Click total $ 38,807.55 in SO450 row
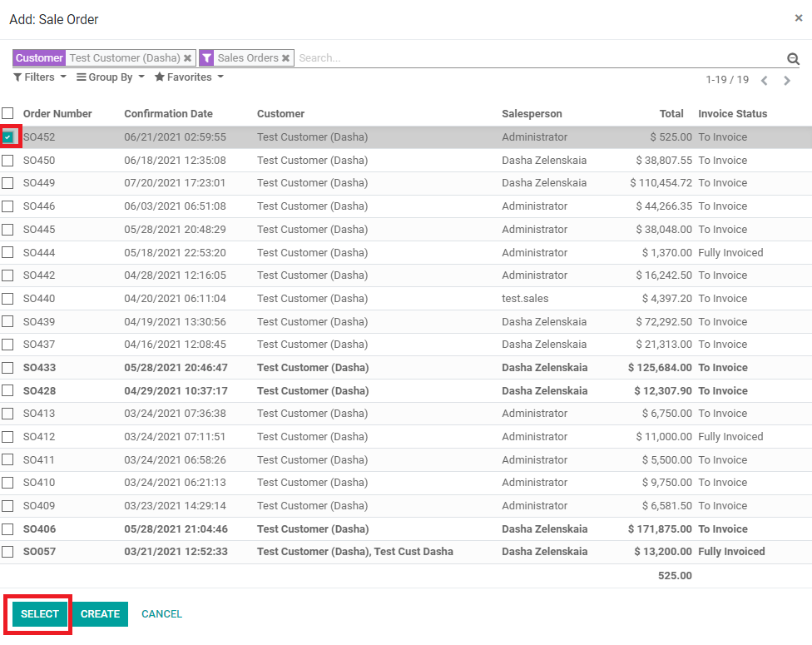 (664, 161)
